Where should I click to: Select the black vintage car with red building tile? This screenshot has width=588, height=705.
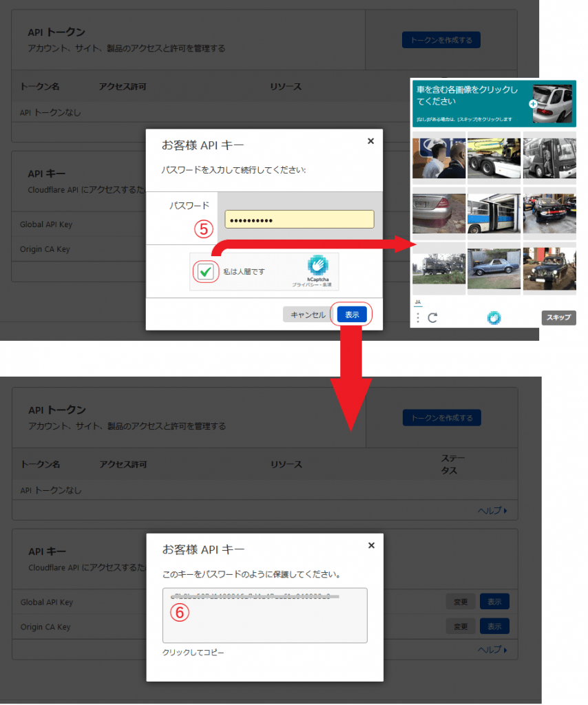click(x=549, y=267)
